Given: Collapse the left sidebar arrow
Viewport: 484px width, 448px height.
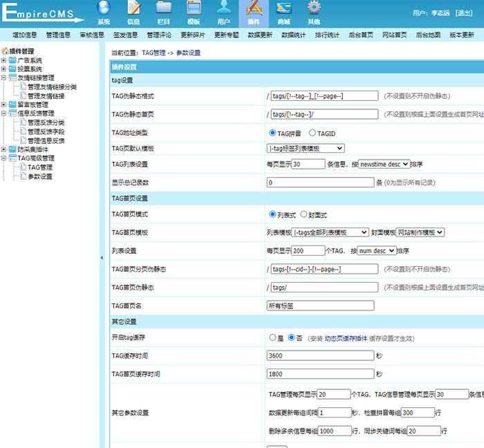Looking at the screenshot, I should (102, 258).
